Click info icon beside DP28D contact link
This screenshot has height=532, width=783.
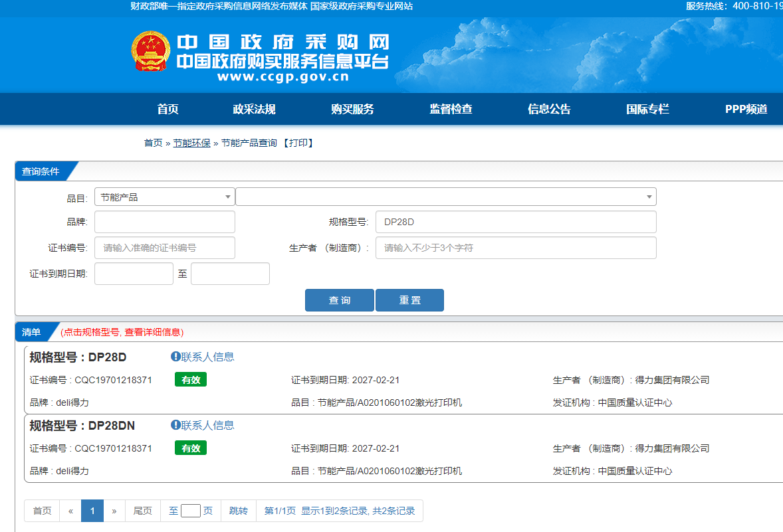click(x=175, y=357)
